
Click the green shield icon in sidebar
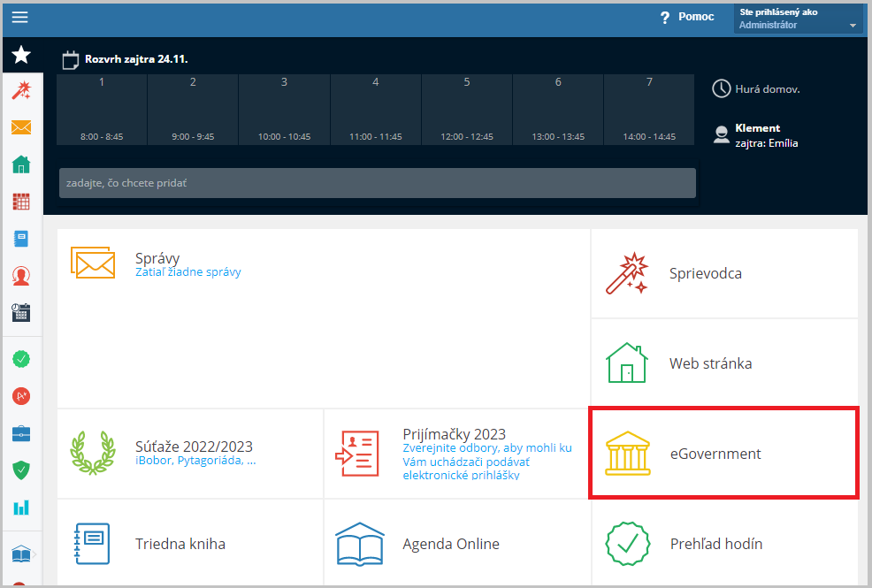21,470
